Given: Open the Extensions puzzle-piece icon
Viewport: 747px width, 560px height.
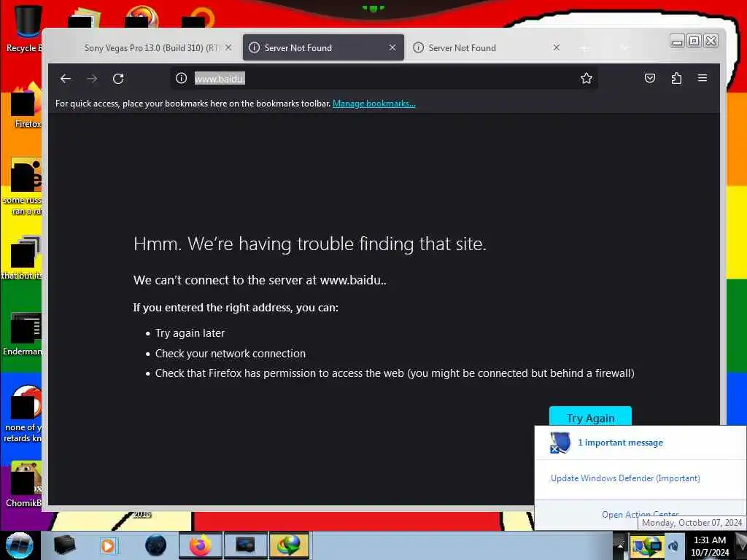Looking at the screenshot, I should (676, 78).
